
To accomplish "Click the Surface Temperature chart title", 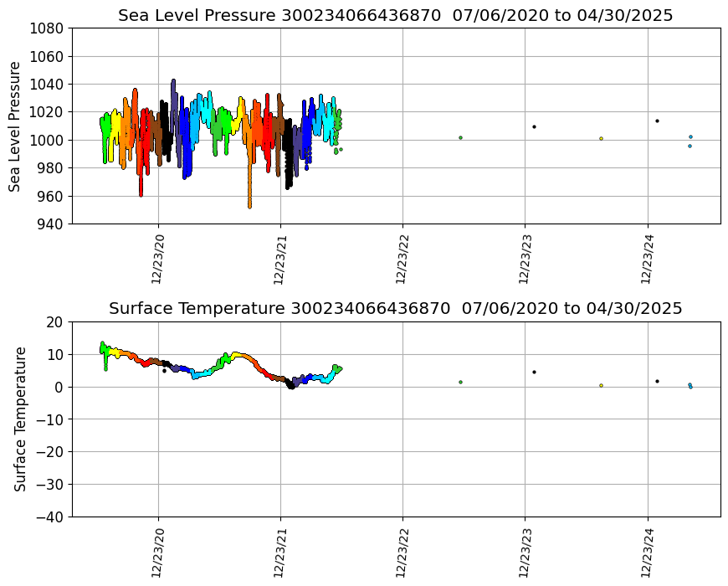I will tap(395, 309).
